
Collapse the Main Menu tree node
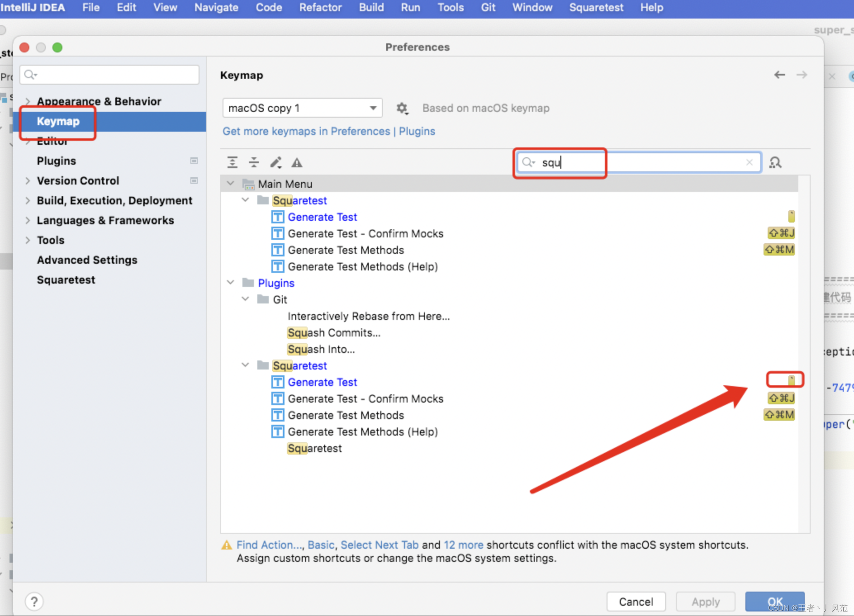(x=230, y=184)
